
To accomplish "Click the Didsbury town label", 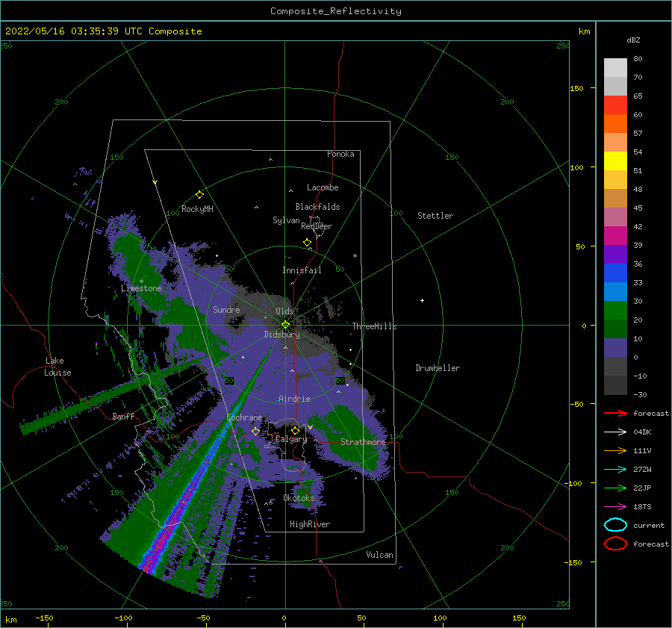I will click(x=282, y=335).
